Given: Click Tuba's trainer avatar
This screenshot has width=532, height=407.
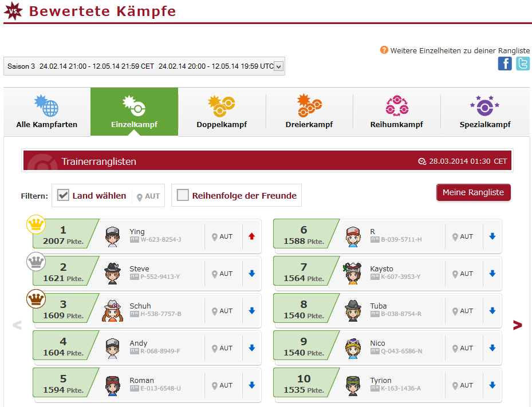Looking at the screenshot, I should (x=353, y=311).
